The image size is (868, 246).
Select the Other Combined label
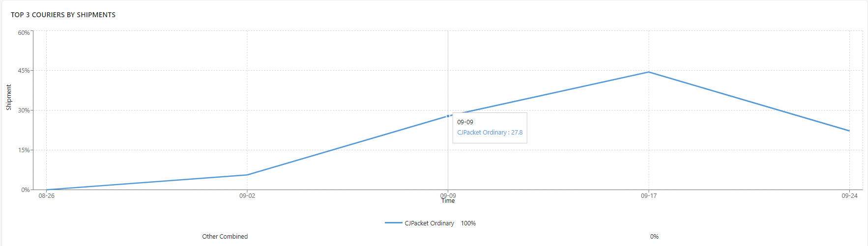click(225, 236)
